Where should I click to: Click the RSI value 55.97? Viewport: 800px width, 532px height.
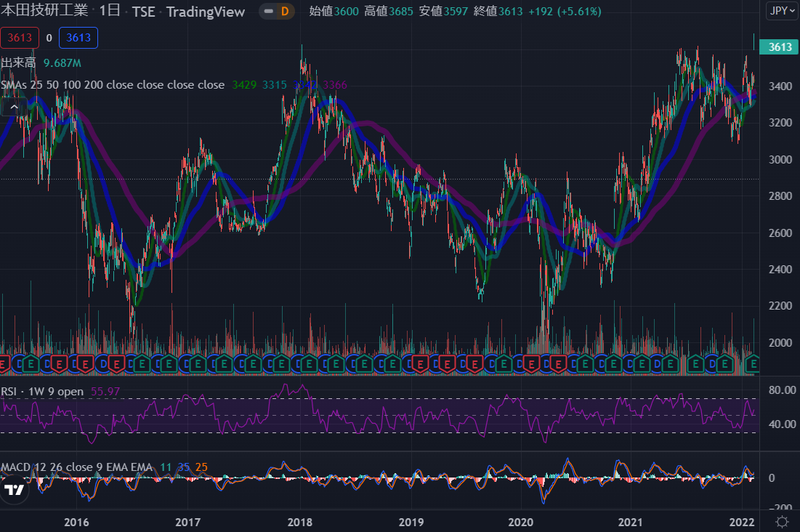tap(105, 392)
